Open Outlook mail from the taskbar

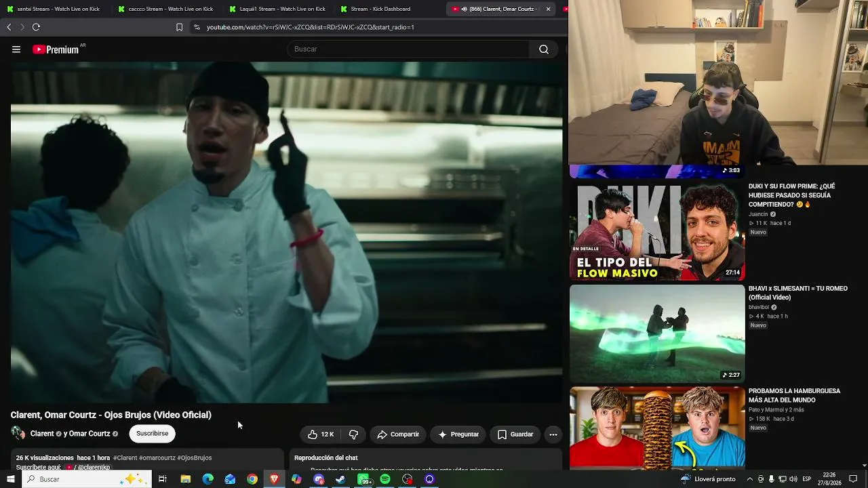point(230,479)
